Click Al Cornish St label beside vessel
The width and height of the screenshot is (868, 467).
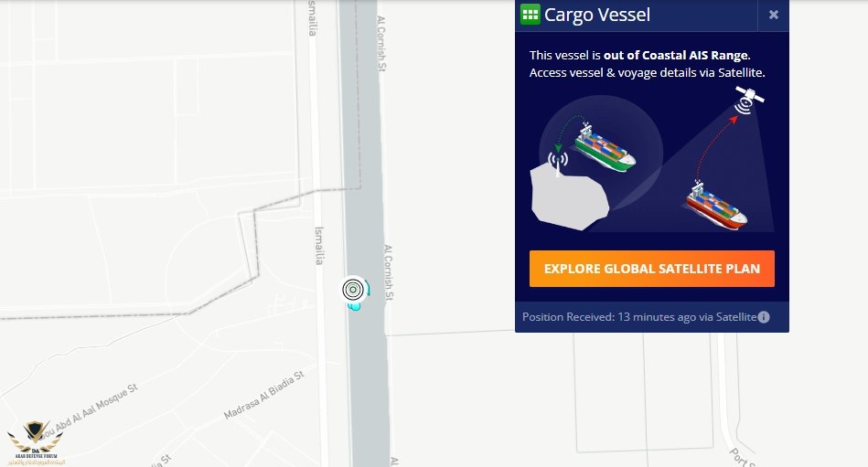(x=388, y=272)
